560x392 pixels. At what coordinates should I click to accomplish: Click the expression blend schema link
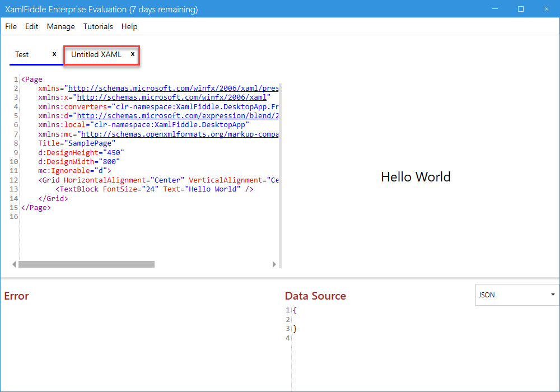click(x=178, y=116)
